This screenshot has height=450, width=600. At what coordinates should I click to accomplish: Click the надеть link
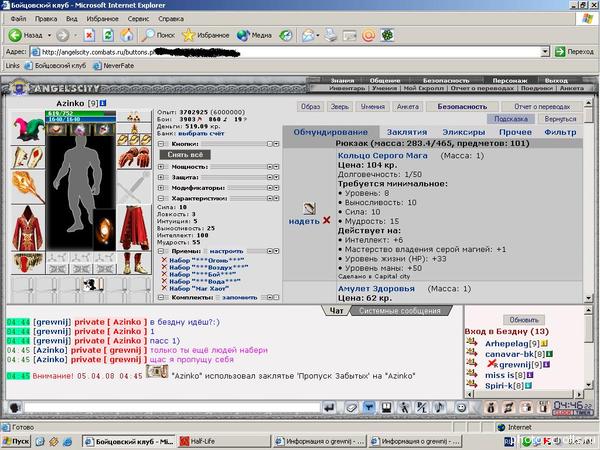tap(304, 221)
